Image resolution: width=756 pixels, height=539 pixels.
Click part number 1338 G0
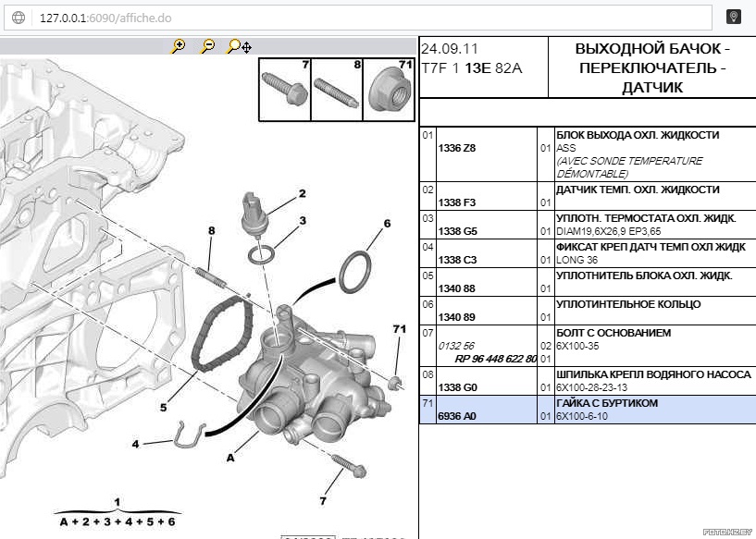coord(457,387)
